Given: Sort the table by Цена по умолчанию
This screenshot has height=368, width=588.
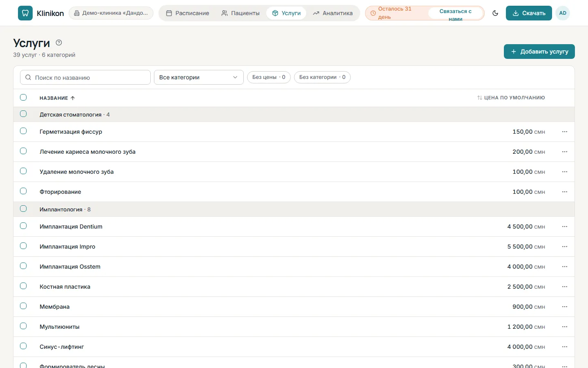Looking at the screenshot, I should (511, 98).
